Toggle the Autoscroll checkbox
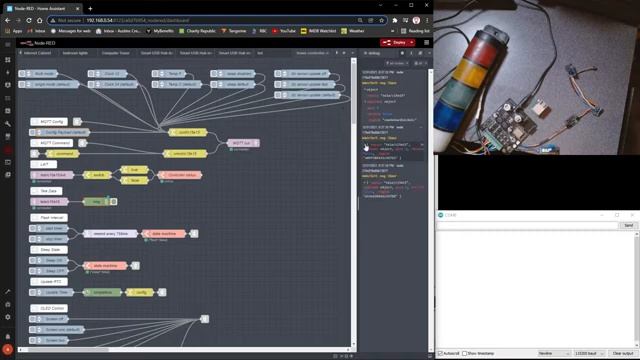Image resolution: width=640 pixels, height=360 pixels. (440, 353)
